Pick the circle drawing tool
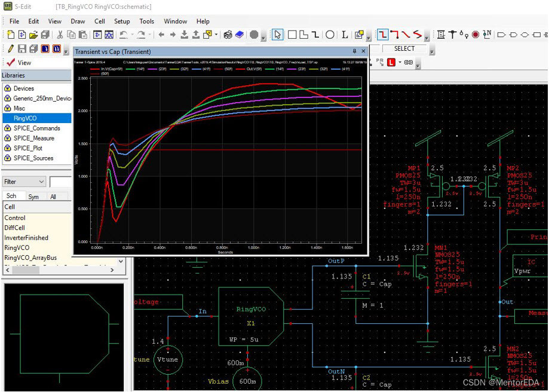The height and width of the screenshot is (392, 549). click(x=330, y=35)
